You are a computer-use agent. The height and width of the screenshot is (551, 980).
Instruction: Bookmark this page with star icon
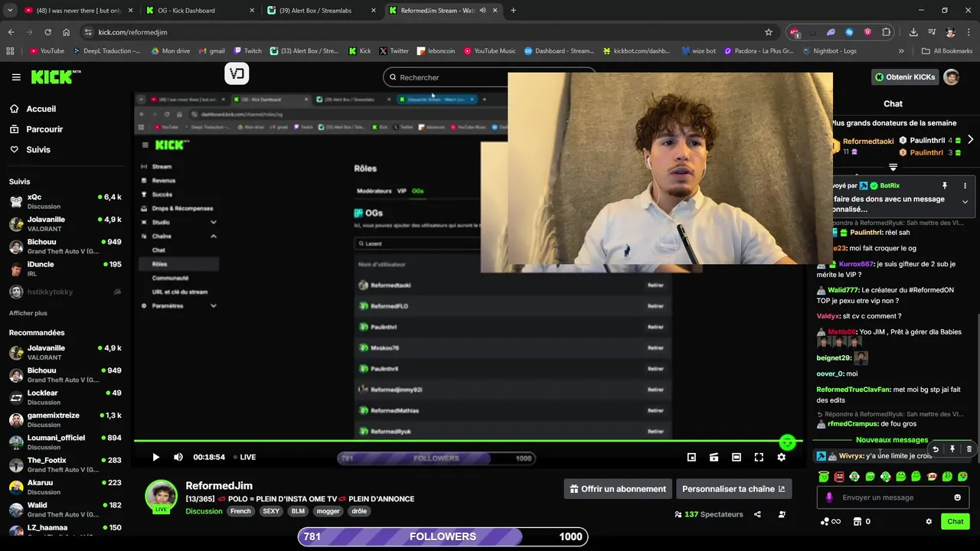(x=768, y=32)
